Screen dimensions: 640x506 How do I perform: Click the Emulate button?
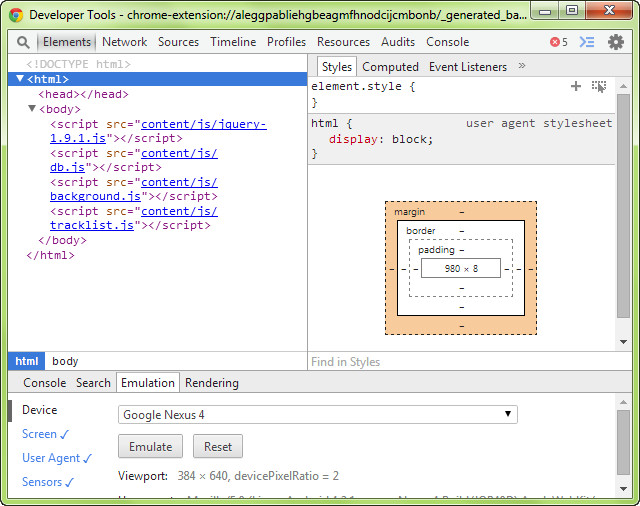pyautogui.click(x=150, y=446)
